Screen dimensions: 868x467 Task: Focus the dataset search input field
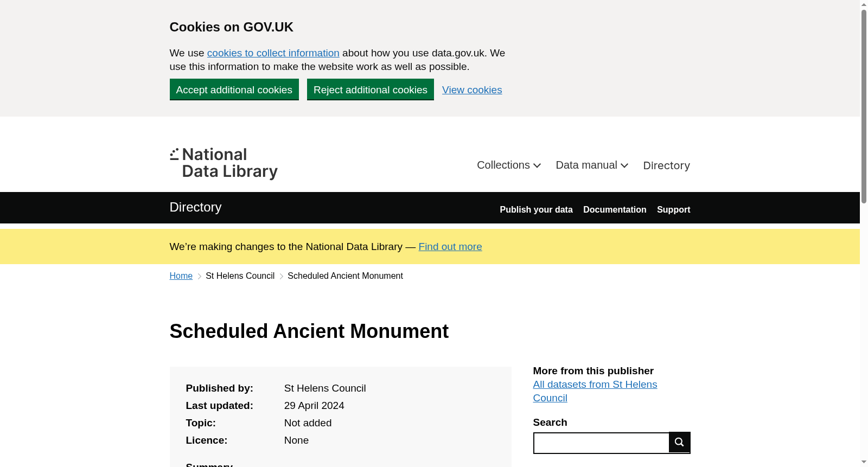[601, 443]
